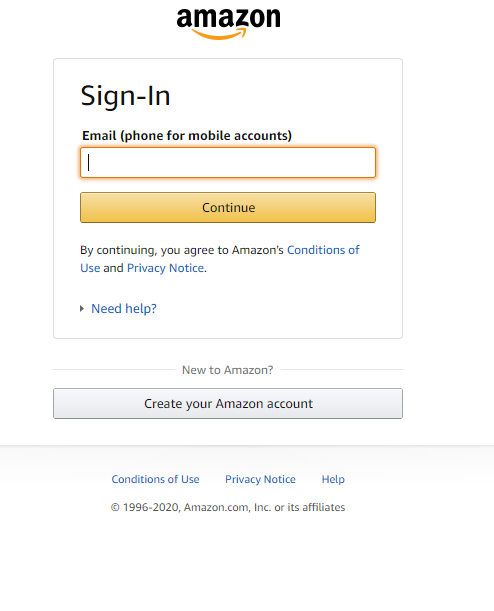Open the footer Help link
494x611 pixels.
(x=333, y=479)
